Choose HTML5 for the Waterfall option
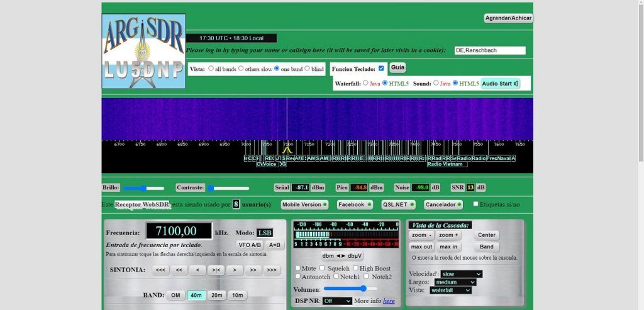644x310 pixels. click(x=385, y=83)
